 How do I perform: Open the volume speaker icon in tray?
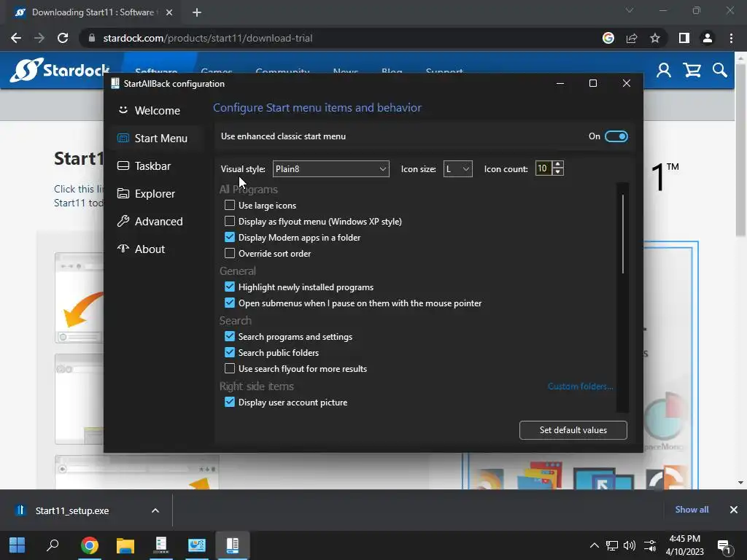pyautogui.click(x=630, y=545)
